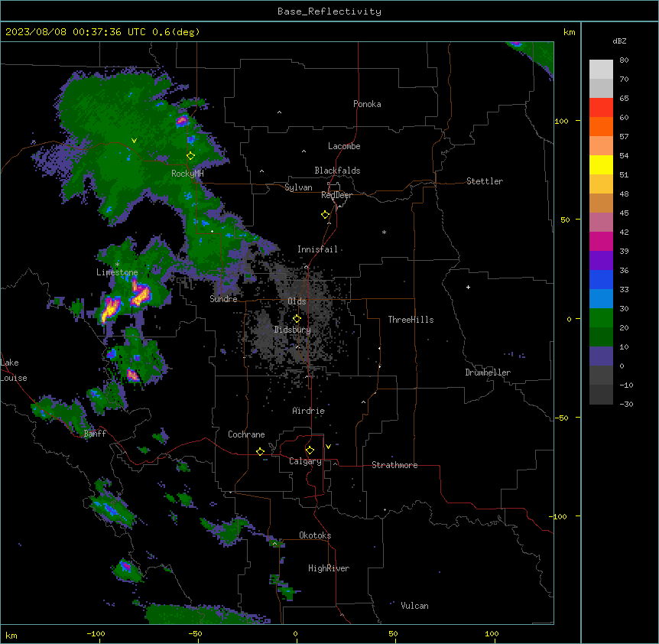The height and width of the screenshot is (644, 659).
Task: Select the RockyMH label
Action: (x=187, y=174)
